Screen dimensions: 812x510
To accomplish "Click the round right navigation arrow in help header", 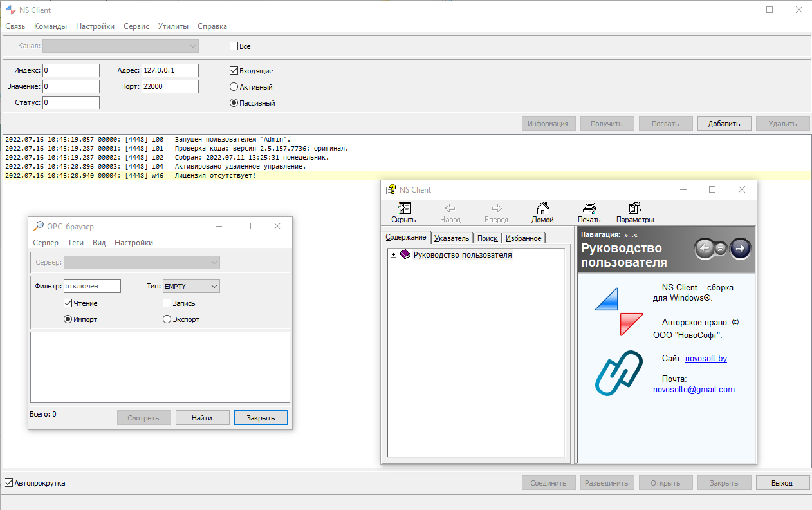I will (x=741, y=248).
